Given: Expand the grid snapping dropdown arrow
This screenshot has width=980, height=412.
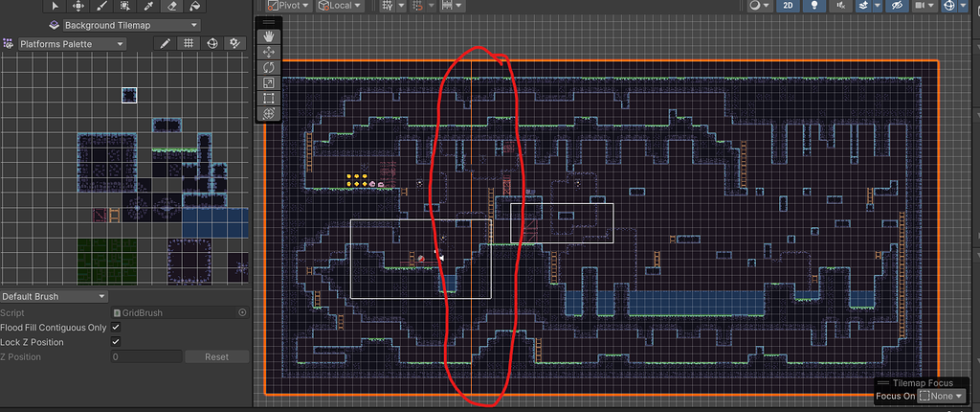Looking at the screenshot, I should (401, 5).
